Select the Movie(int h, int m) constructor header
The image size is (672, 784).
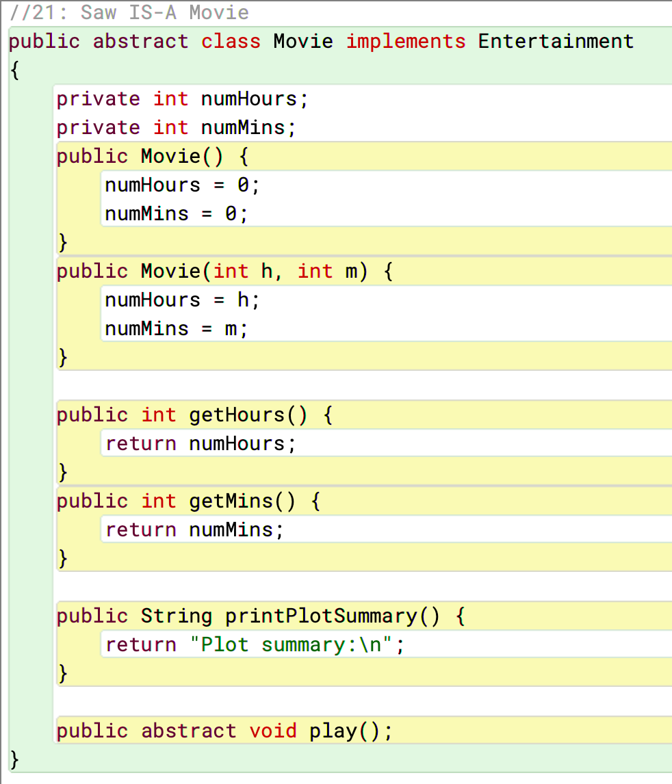(x=224, y=272)
